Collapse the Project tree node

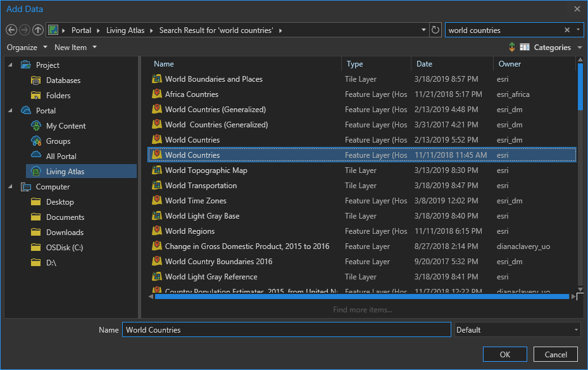[10, 65]
